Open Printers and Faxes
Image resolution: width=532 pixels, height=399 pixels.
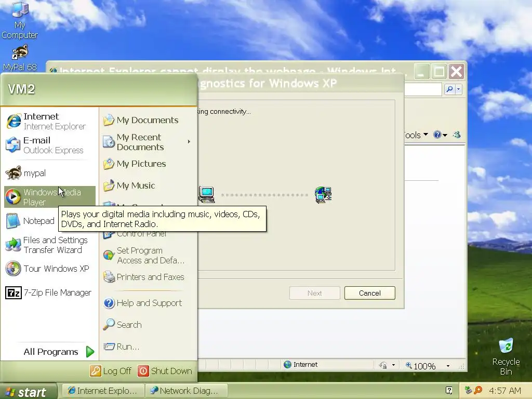pyautogui.click(x=147, y=277)
